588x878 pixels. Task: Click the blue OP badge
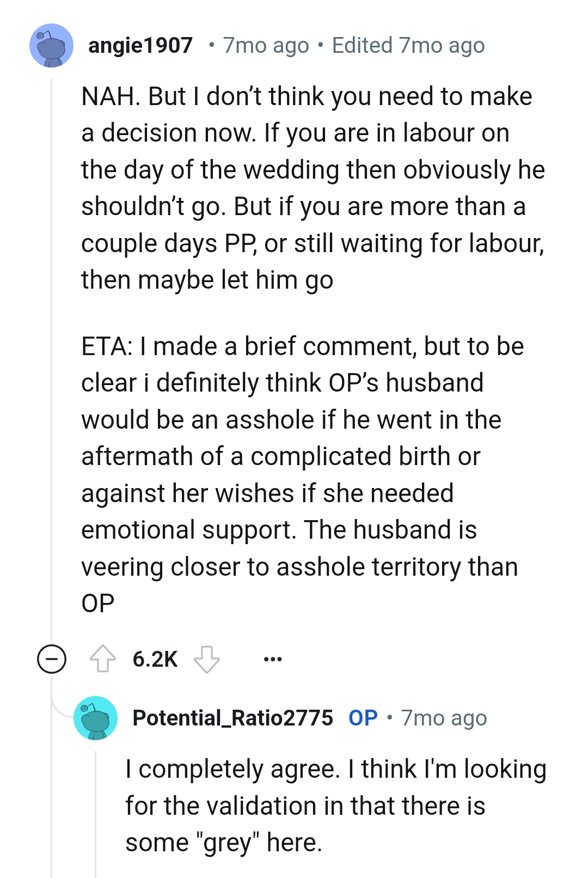coord(363,718)
